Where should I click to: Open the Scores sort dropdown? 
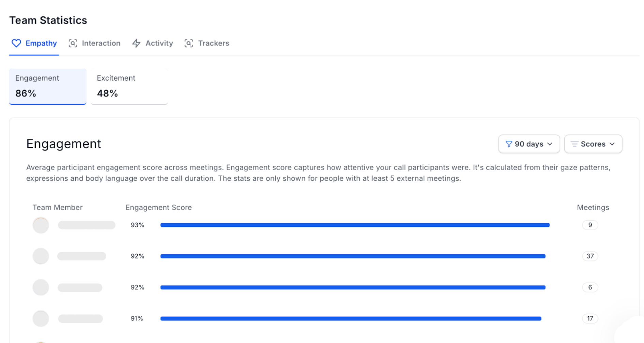[593, 144]
